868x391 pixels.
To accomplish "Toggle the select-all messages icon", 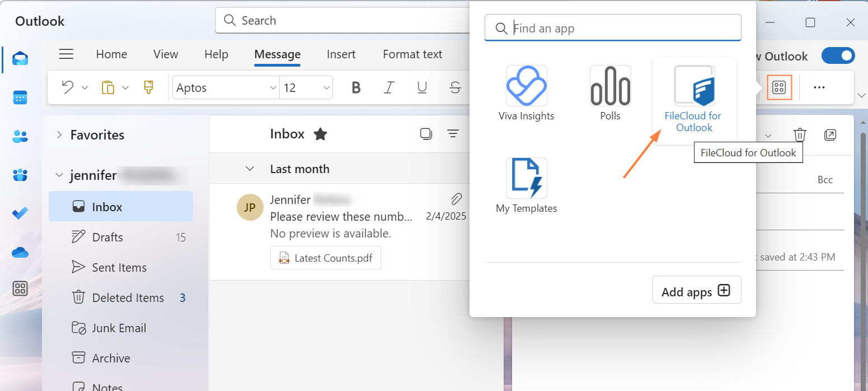I will pos(426,134).
